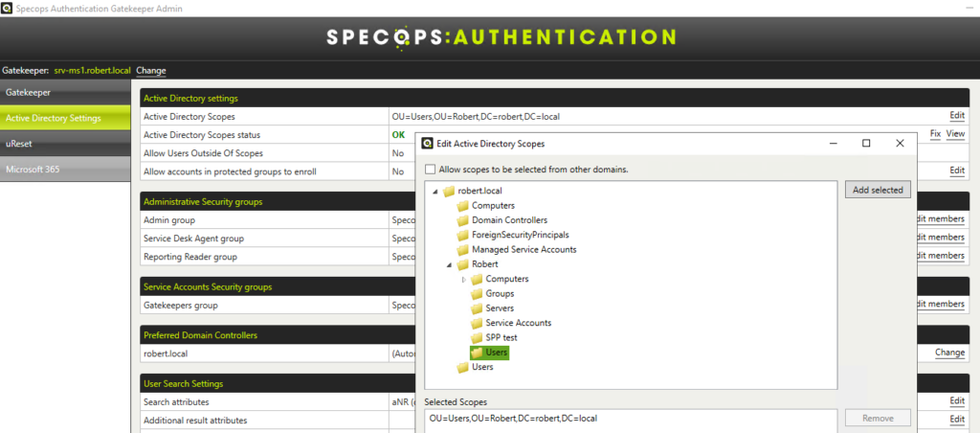Image resolution: width=980 pixels, height=433 pixels.
Task: Select Domain Controllers tree label
Action: pyautogui.click(x=509, y=220)
